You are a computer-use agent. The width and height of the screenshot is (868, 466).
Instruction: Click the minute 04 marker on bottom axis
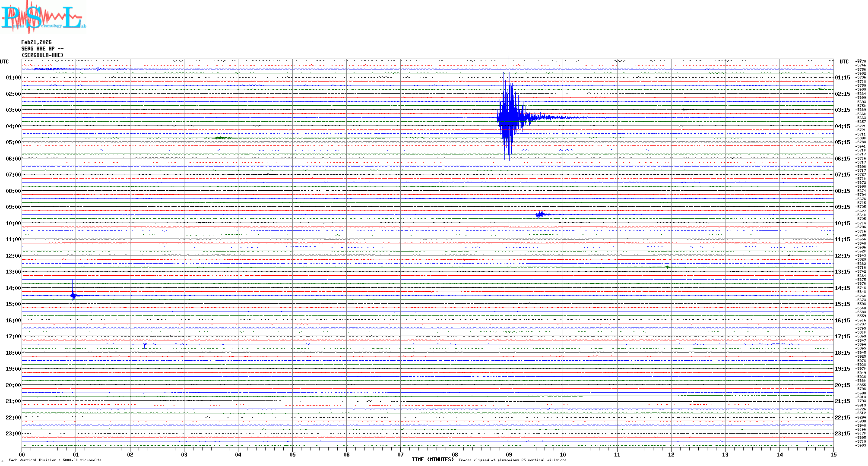(x=238, y=454)
